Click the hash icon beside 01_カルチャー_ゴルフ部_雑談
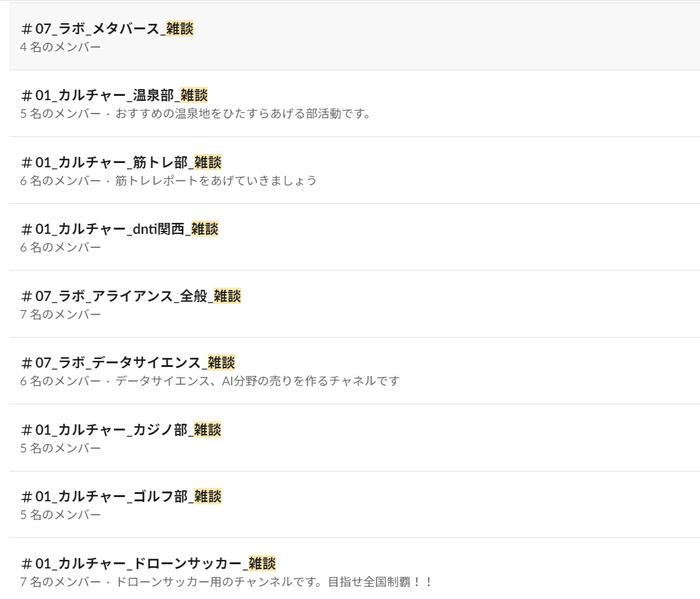Screen dimensions: 700x599 coord(26,496)
